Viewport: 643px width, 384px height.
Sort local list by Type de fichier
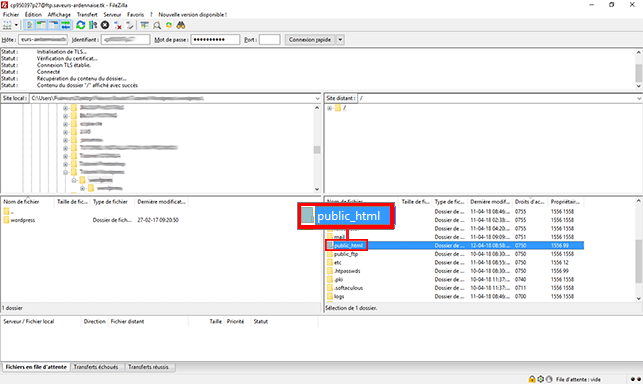tap(110, 202)
